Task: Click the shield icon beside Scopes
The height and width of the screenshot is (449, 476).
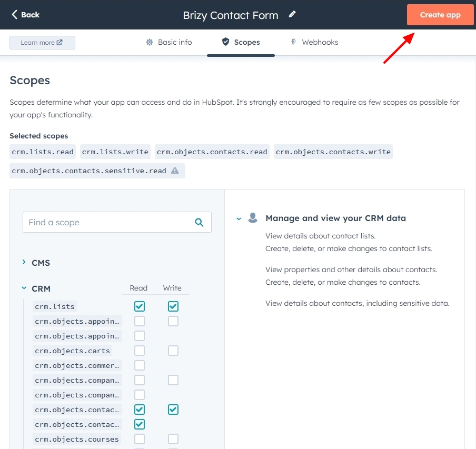Action: (225, 42)
